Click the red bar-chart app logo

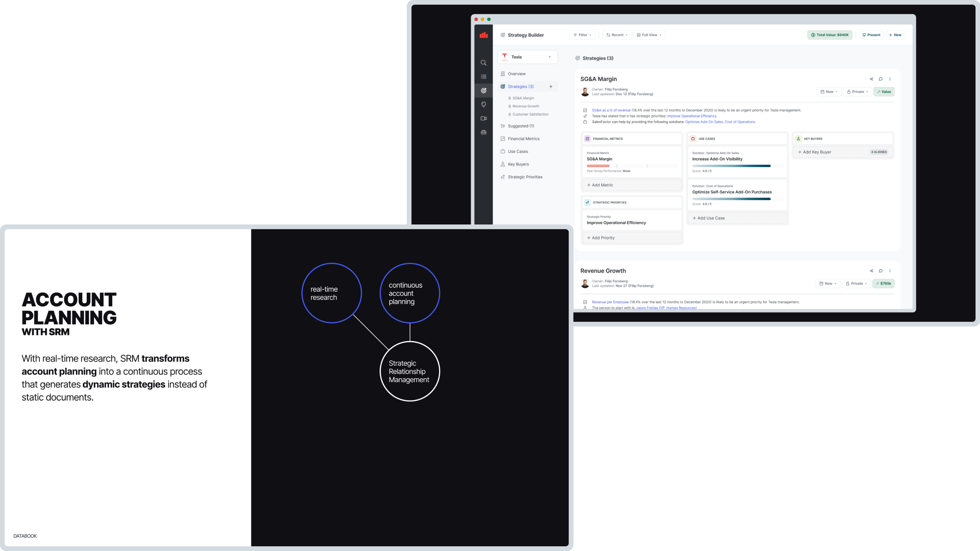[x=484, y=35]
